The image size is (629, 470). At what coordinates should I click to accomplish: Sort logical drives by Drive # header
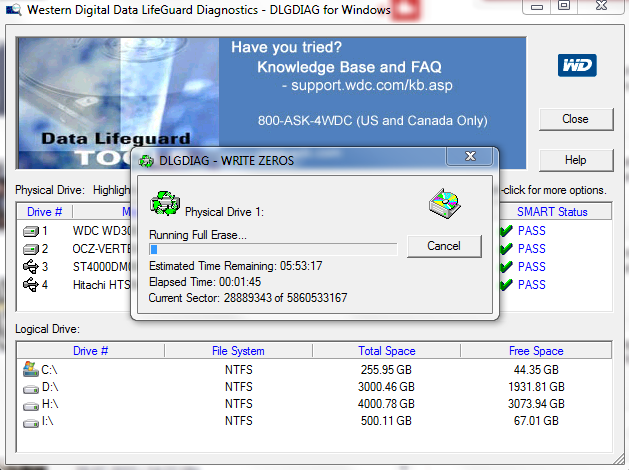91,351
